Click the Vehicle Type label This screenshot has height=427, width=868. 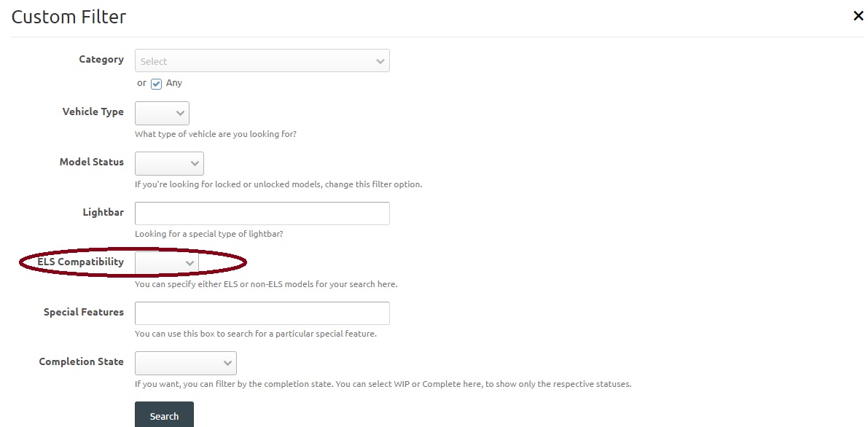point(93,112)
